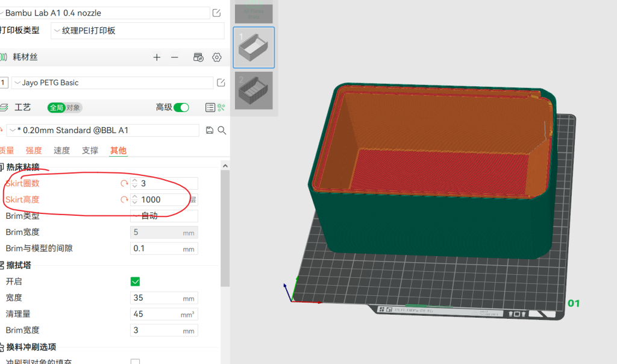Reset the Skirt圈数 value
This screenshot has height=364, width=617.
point(124,183)
